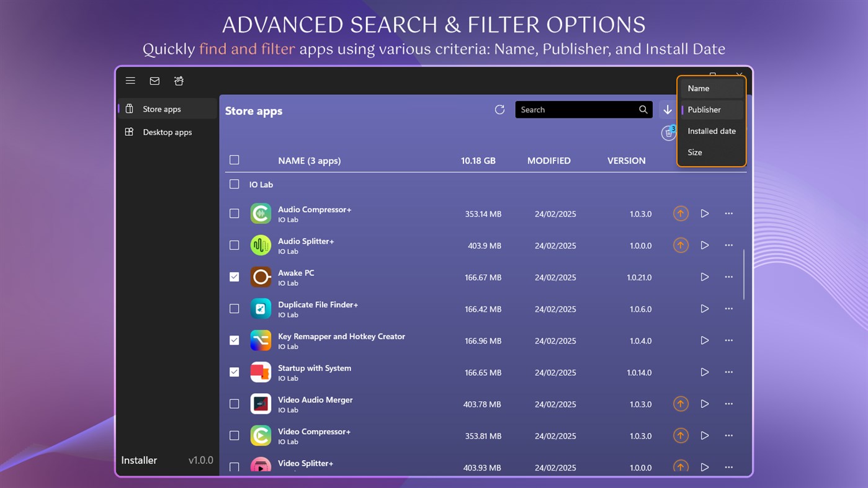This screenshot has width=868, height=488.
Task: Uncheck the Awake PC checkbox
Action: click(235, 277)
